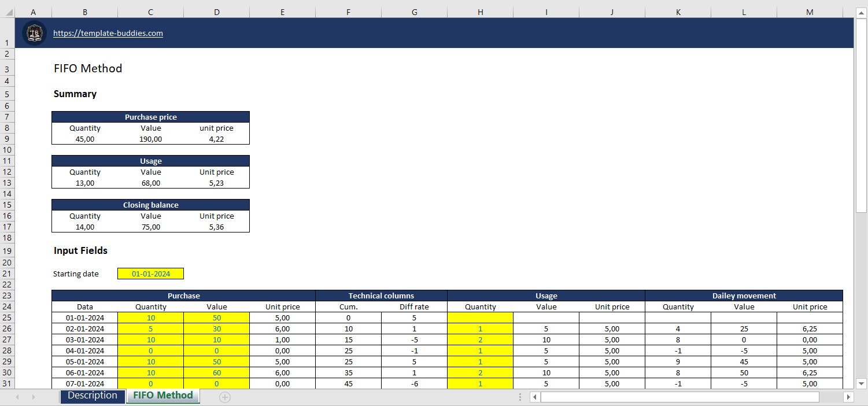The width and height of the screenshot is (868, 406).
Task: Select the Usage Value cell showing 68,00
Action: [x=150, y=183]
